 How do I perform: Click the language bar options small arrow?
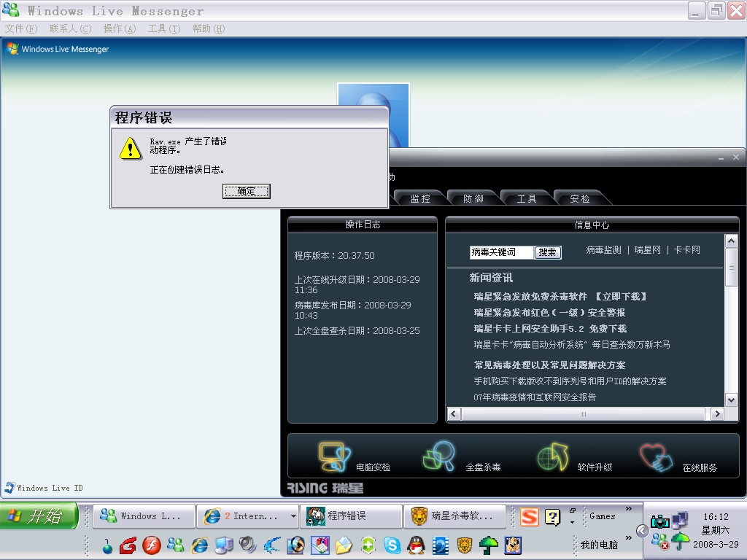[x=572, y=522]
